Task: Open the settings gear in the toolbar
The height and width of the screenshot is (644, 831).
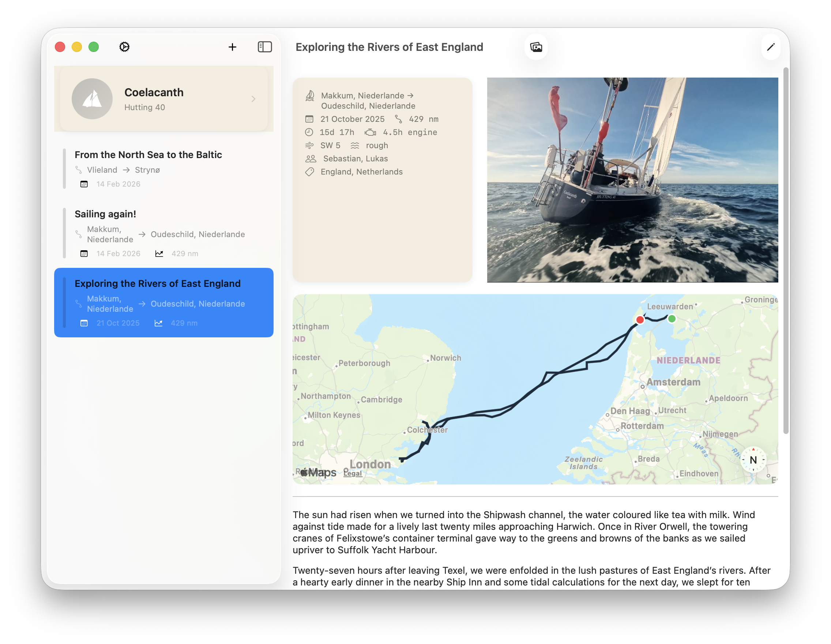Action: tap(124, 46)
